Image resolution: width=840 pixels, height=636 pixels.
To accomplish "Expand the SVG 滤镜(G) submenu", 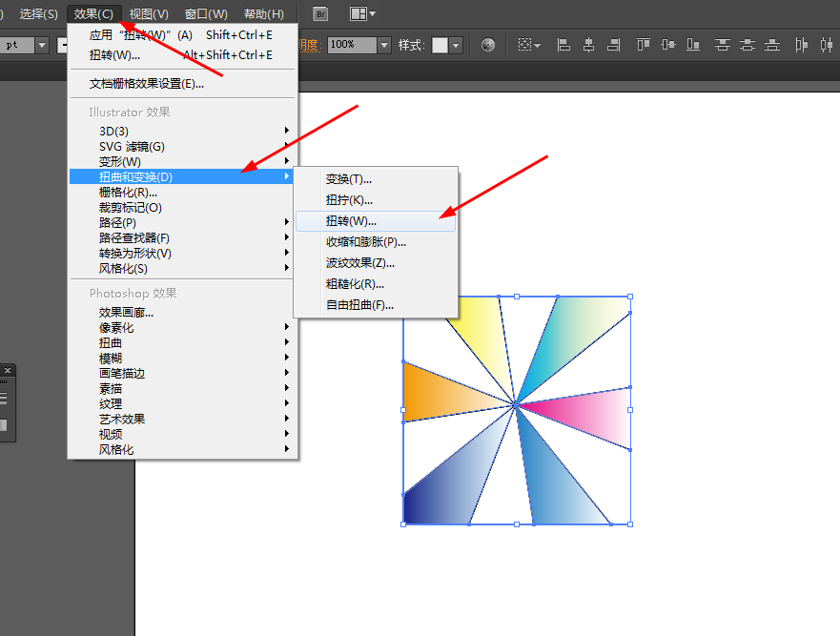I will tap(182, 146).
